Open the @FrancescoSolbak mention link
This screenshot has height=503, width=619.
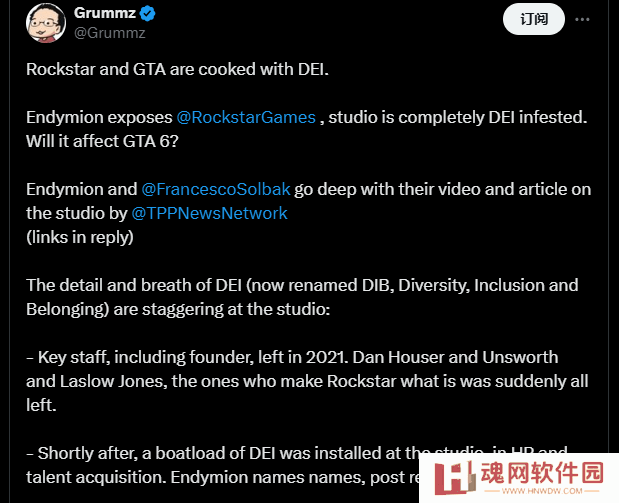216,189
